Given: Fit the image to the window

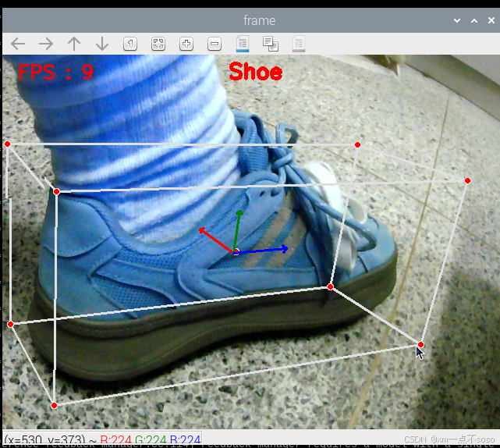Looking at the screenshot, I should tap(158, 44).
